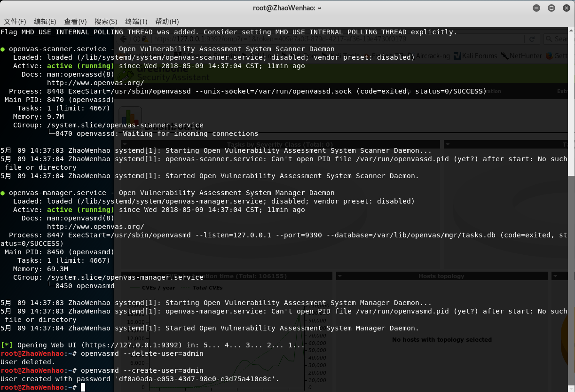Click the cursor at the last prompt
Image resolution: width=575 pixels, height=392 pixels.
[83, 387]
